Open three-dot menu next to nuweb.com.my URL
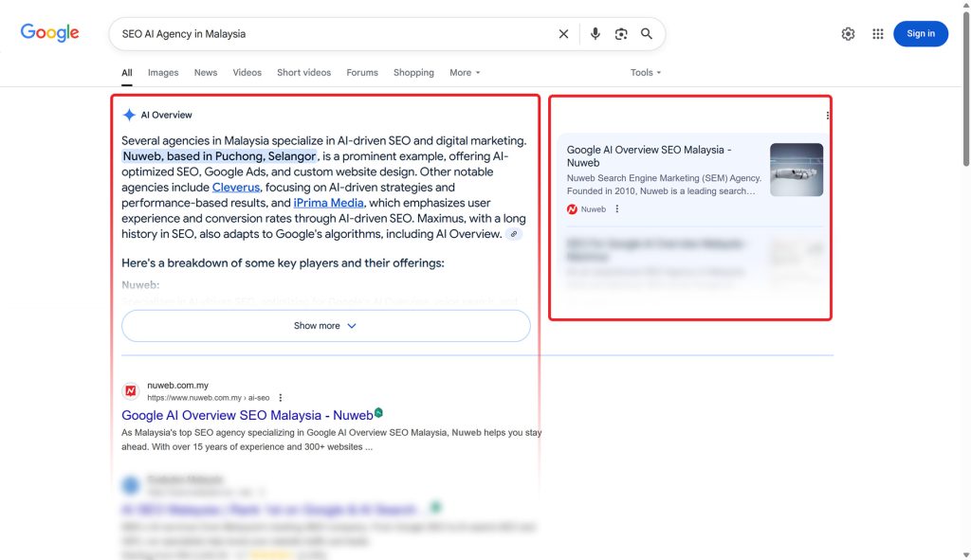The height and width of the screenshot is (560, 971). coord(281,398)
